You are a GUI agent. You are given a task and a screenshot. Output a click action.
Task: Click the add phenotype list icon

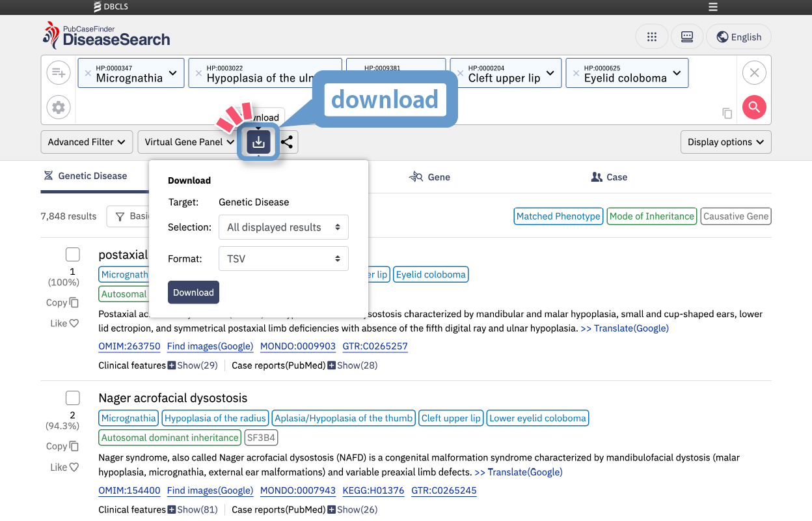pyautogui.click(x=59, y=72)
